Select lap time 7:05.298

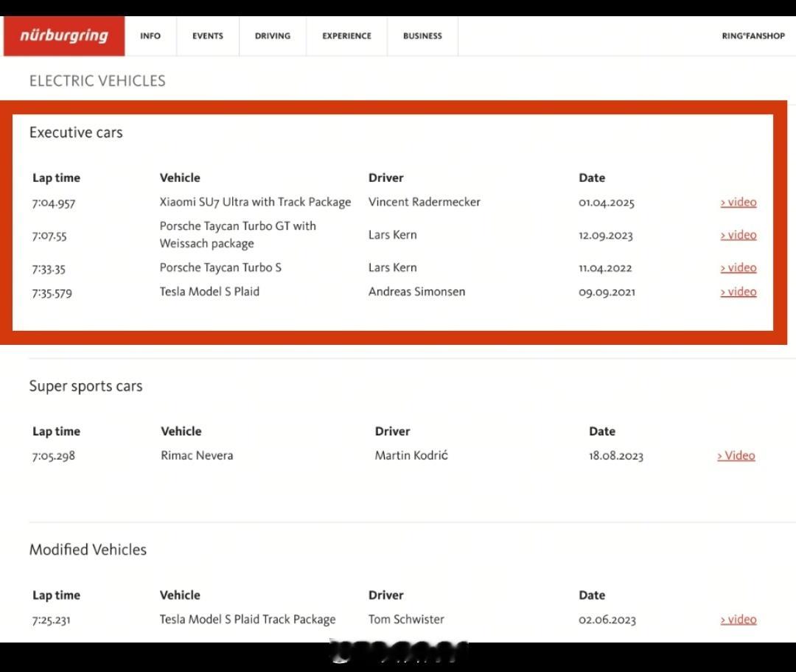(53, 456)
